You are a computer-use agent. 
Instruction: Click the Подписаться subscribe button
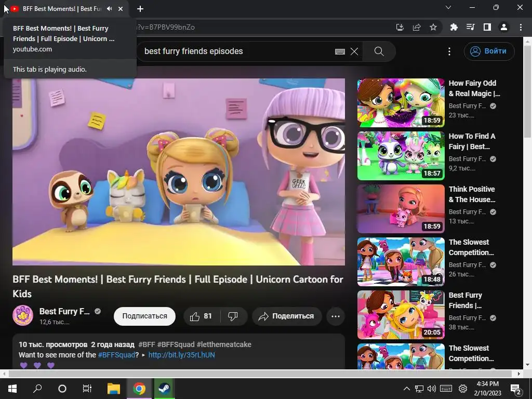coord(144,316)
